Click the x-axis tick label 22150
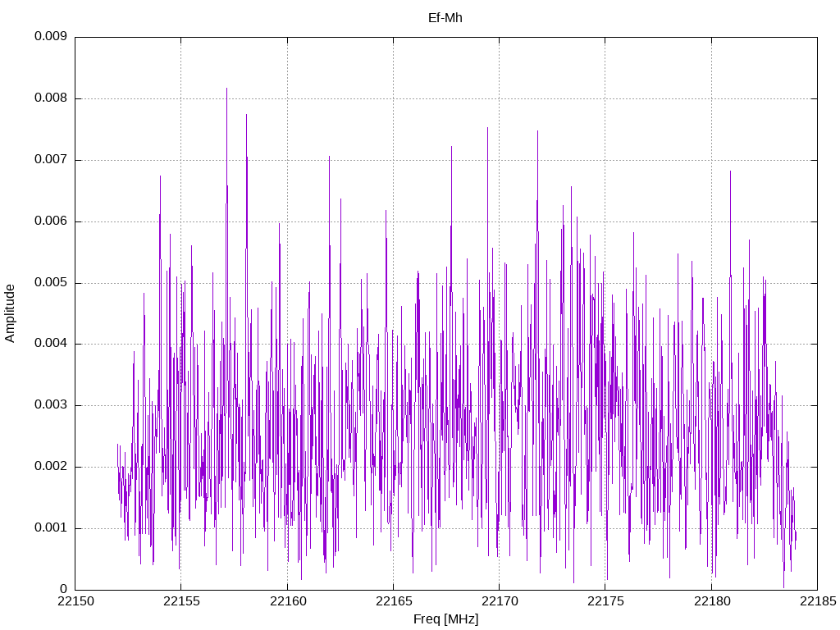Screen dimensions: 840x630 (75, 601)
